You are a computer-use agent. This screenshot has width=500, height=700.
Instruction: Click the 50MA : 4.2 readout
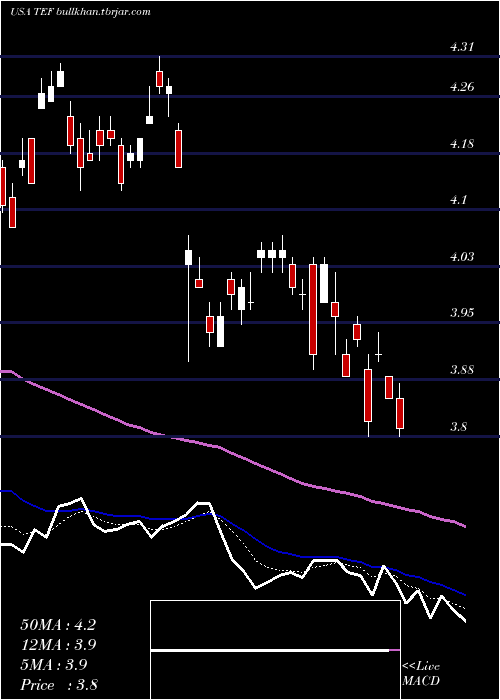coord(58,625)
